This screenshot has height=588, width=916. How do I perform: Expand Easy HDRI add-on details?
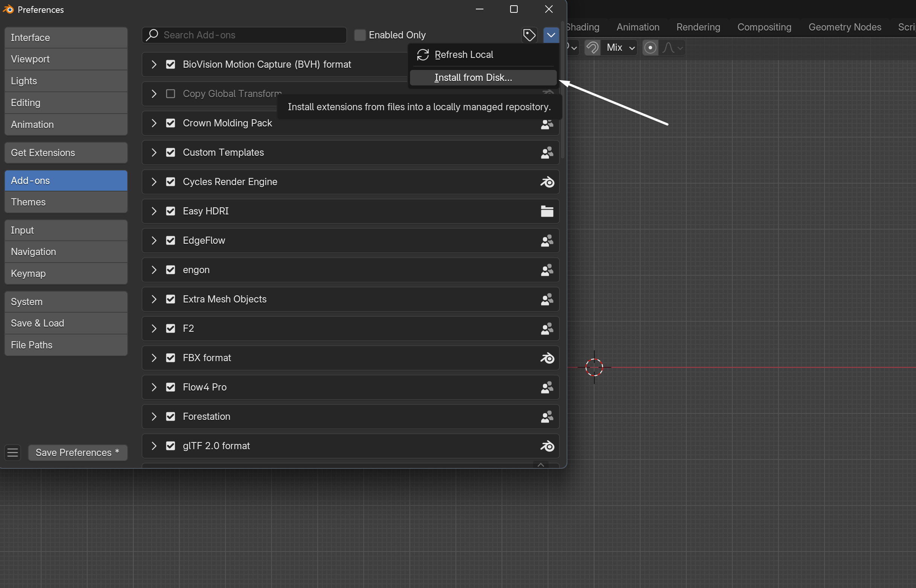click(154, 211)
